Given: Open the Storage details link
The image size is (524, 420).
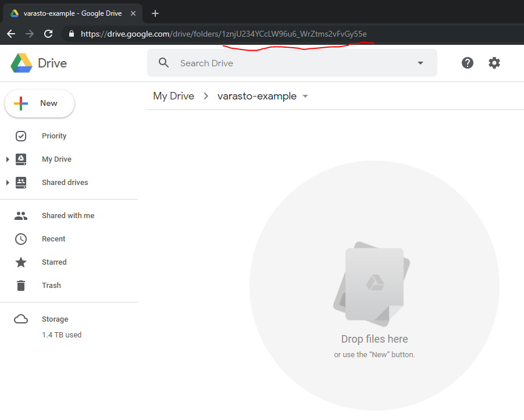Looking at the screenshot, I should (55, 319).
